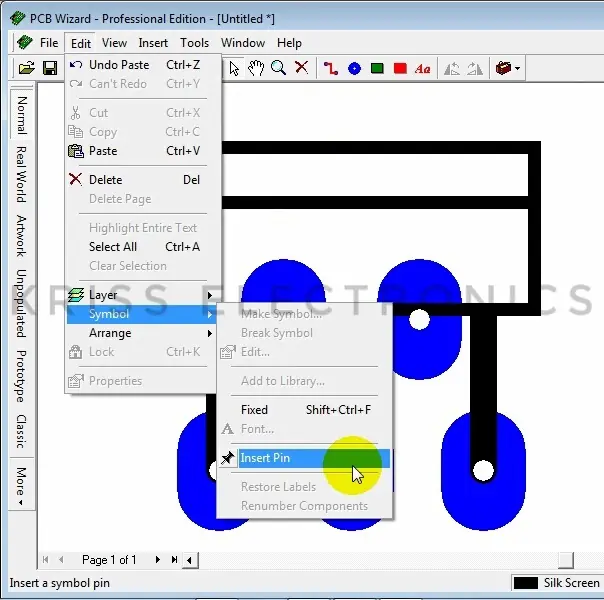The height and width of the screenshot is (600, 604).
Task: Close the open Edit menu
Action: point(81,43)
